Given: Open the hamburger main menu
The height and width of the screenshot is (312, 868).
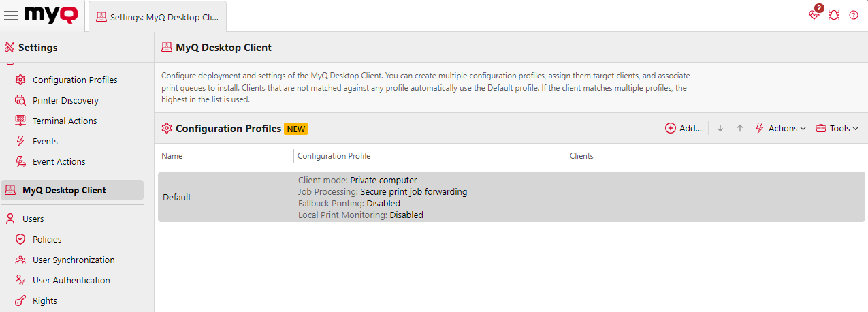Looking at the screenshot, I should click(11, 15).
